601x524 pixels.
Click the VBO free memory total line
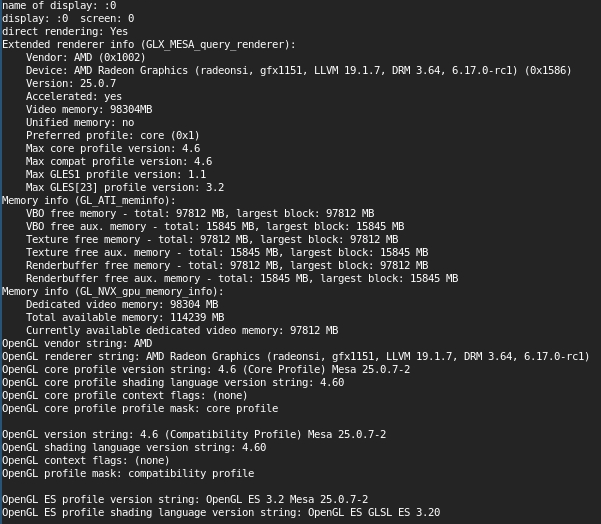click(200, 214)
